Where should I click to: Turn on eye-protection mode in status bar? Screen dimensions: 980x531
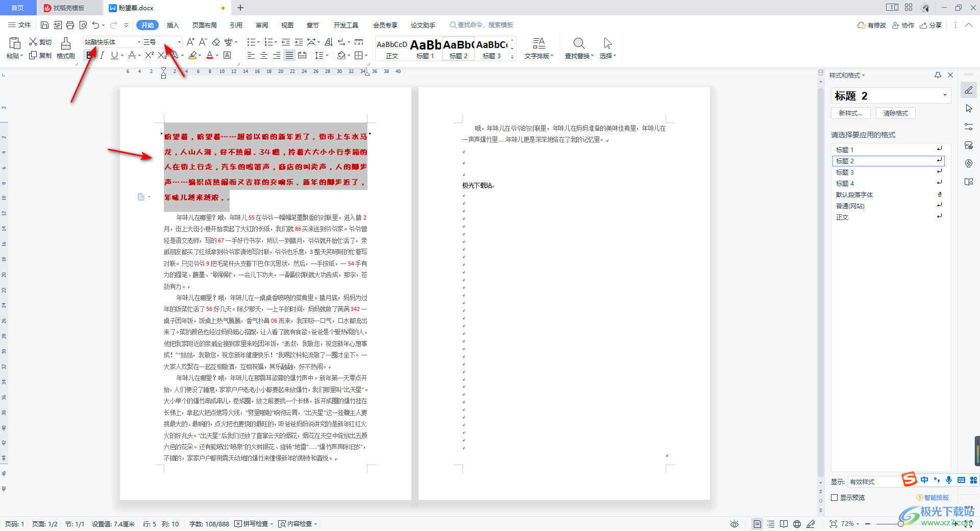[734, 524]
